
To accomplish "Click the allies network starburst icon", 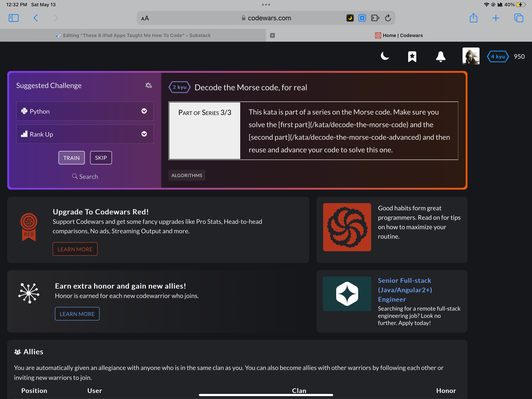I will click(x=29, y=293).
